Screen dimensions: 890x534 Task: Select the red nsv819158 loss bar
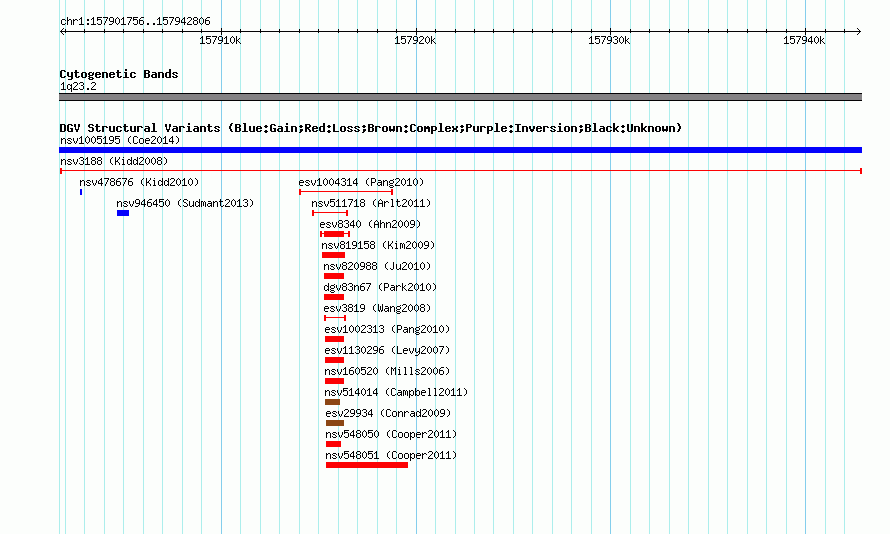[333, 255]
